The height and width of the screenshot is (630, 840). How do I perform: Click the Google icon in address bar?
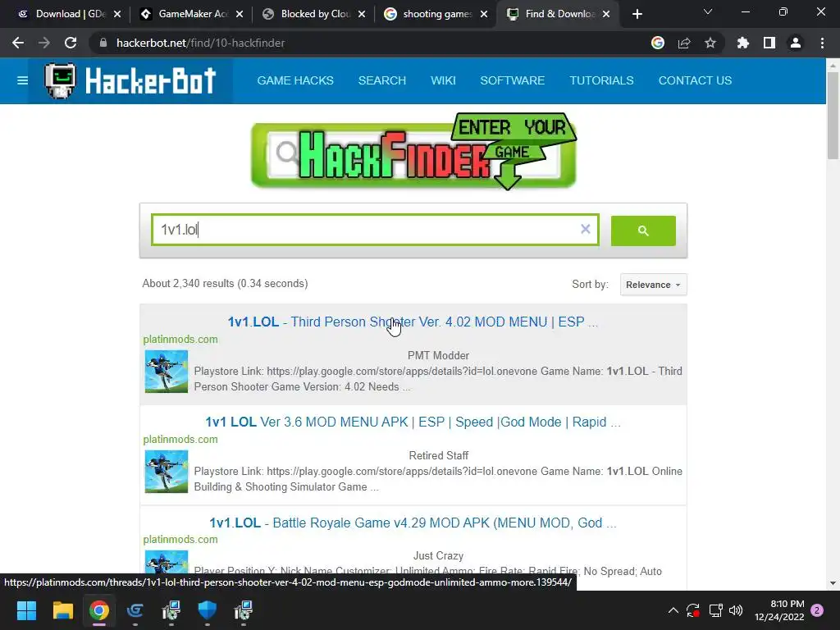(x=658, y=43)
